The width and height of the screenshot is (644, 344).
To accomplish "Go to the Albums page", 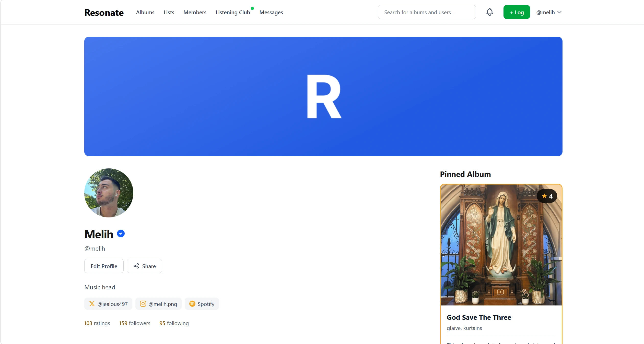I will (145, 12).
